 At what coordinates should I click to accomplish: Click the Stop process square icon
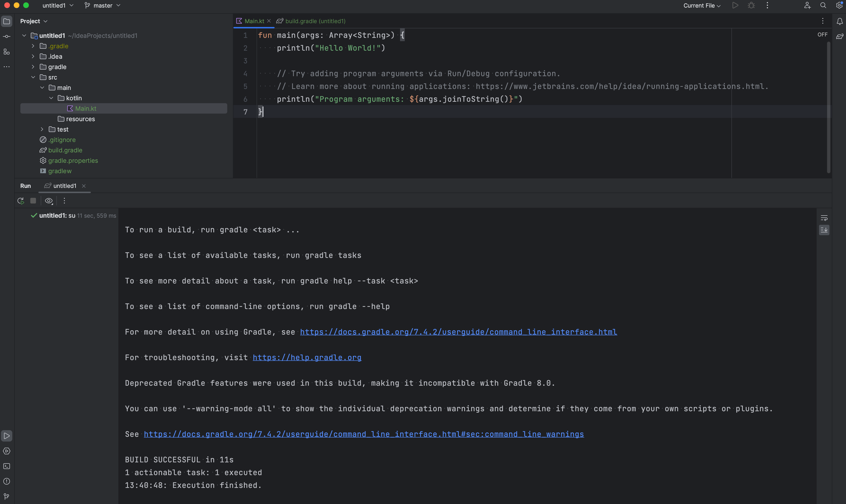point(33,201)
